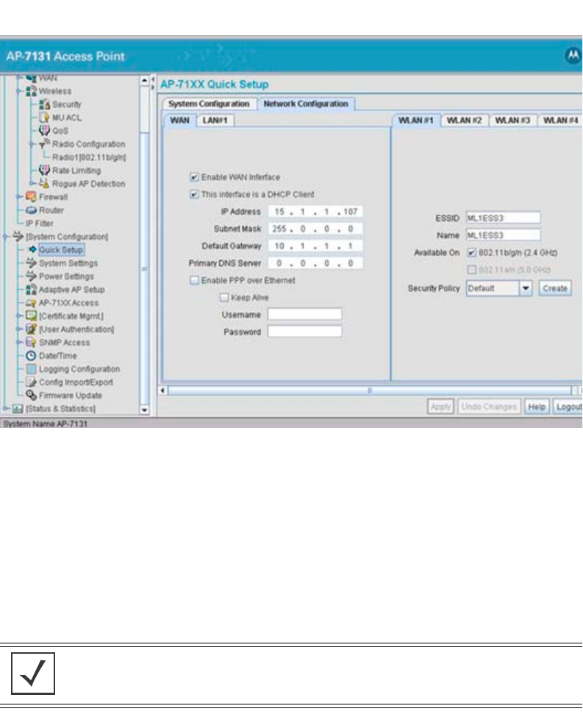Image resolution: width=583 pixels, height=728 pixels.
Task: Click the Certificate Mgmt icon
Action: click(x=31, y=315)
